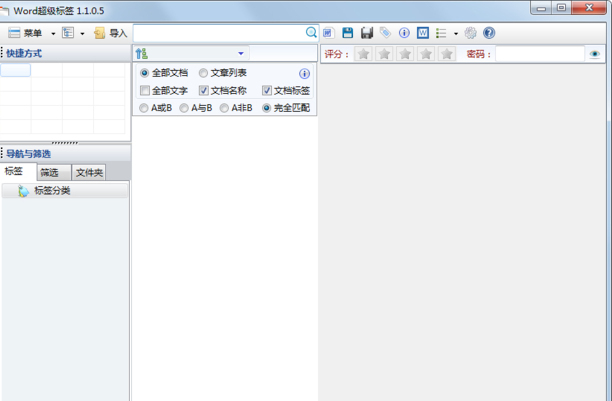612x401 pixels.
Task: Click the magnifier search icon
Action: tap(311, 32)
